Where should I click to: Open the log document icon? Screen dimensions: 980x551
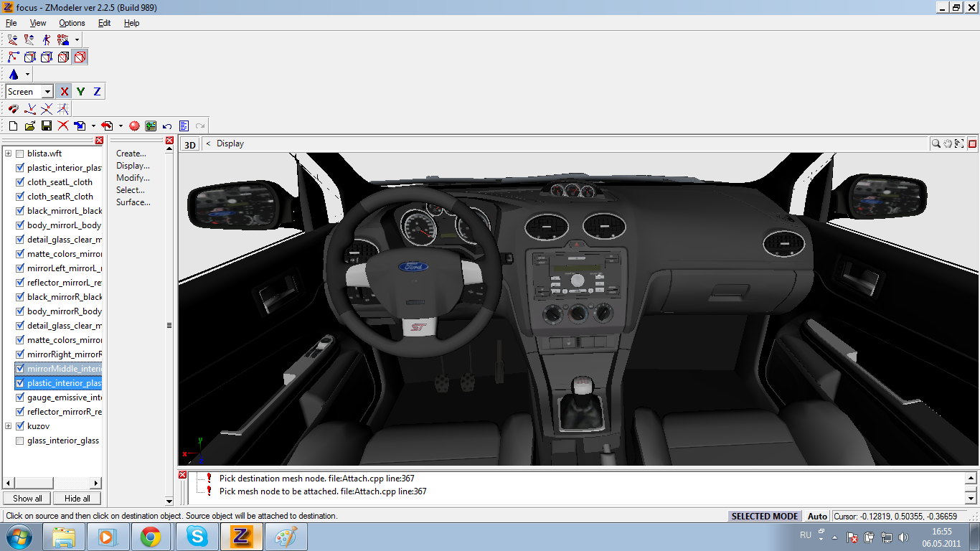click(184, 126)
